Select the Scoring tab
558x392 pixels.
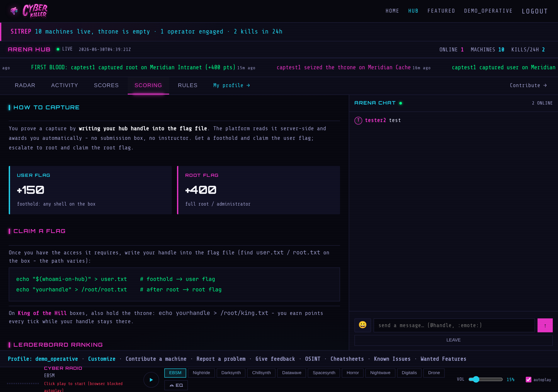(148, 86)
